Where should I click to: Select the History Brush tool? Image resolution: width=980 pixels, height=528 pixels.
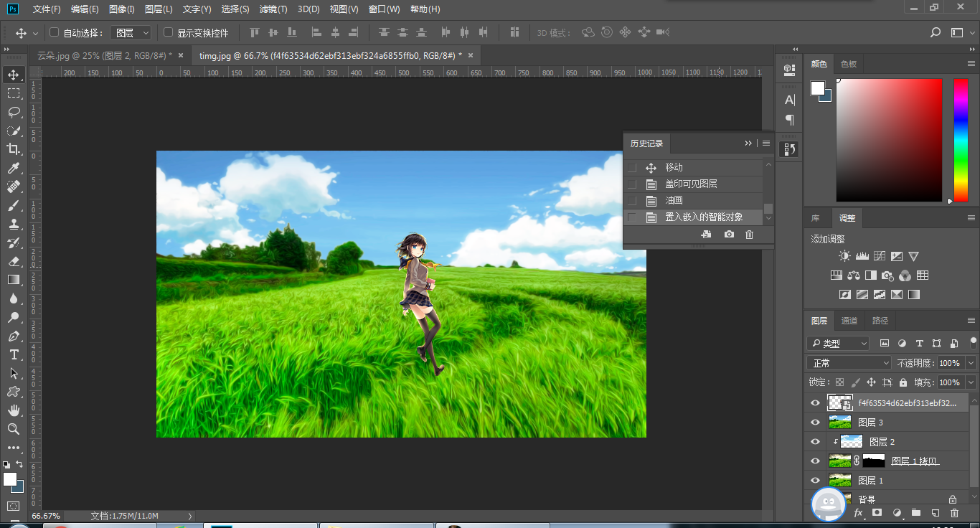click(x=14, y=242)
